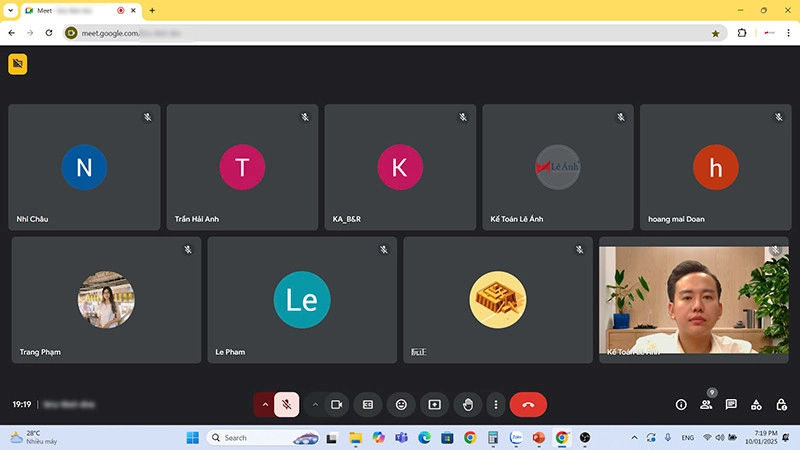800x450 pixels.
Task: Unmute the microphone in the call bar
Action: pyautogui.click(x=287, y=404)
